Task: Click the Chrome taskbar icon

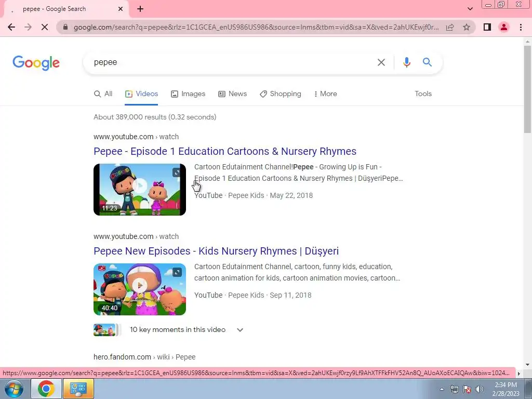Action: pos(46,389)
